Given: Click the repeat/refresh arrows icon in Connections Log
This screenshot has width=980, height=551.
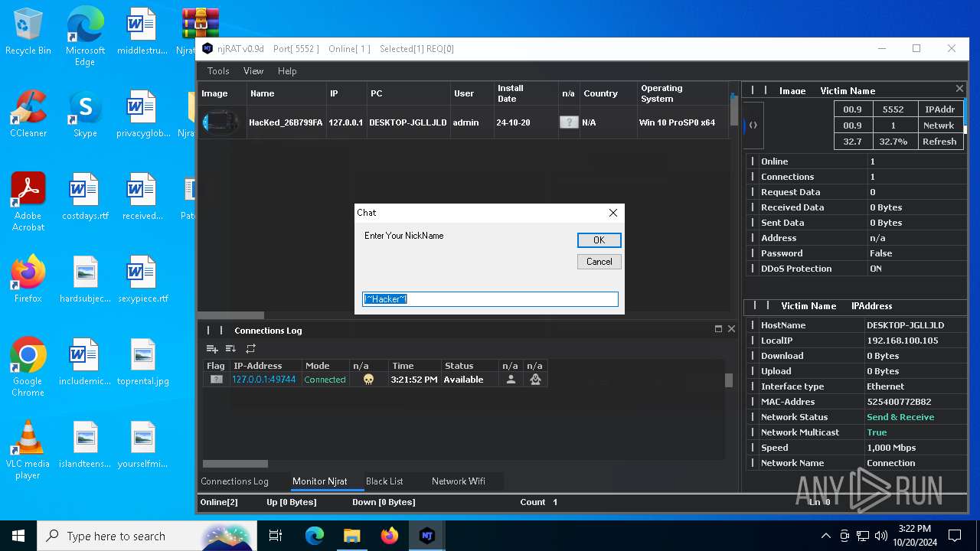Looking at the screenshot, I should (250, 349).
